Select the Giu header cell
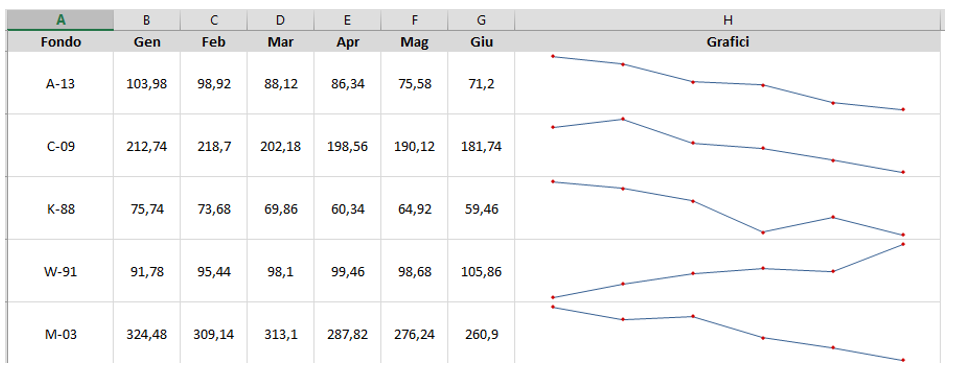This screenshot has width=954, height=377. [481, 42]
